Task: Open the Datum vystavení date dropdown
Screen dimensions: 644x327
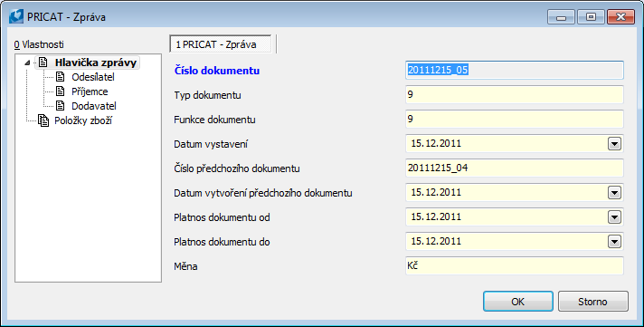Action: (x=614, y=144)
